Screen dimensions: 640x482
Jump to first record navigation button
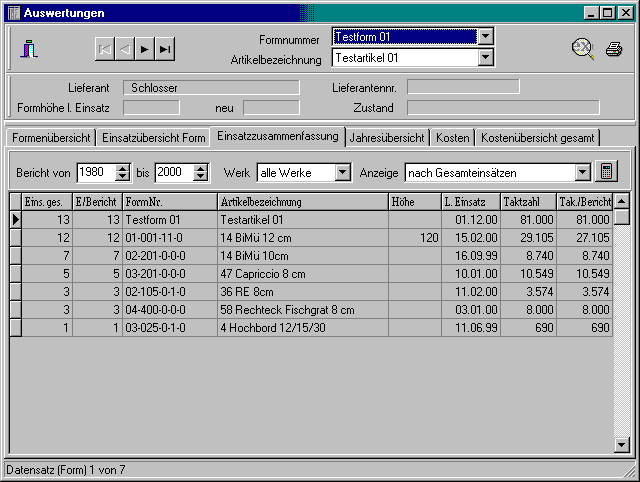click(105, 48)
